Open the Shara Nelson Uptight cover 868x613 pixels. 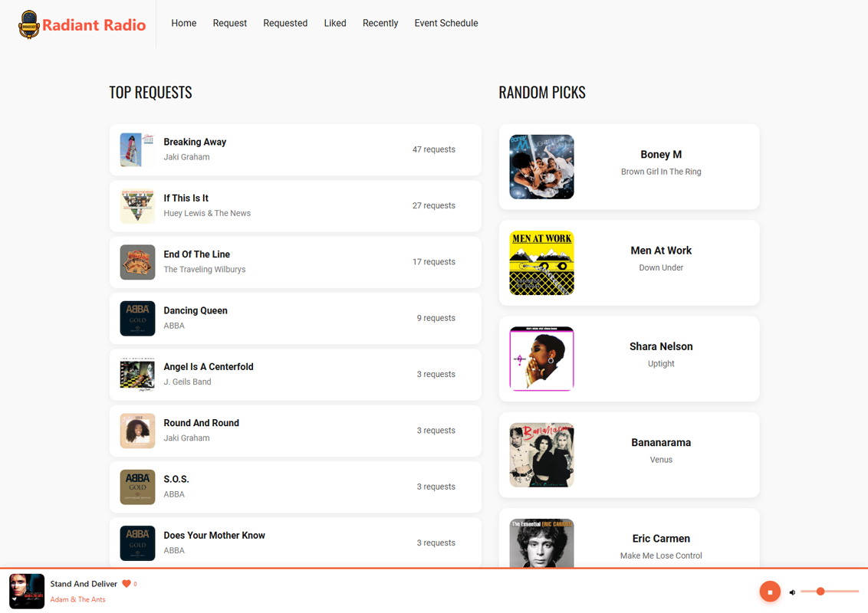pos(541,359)
